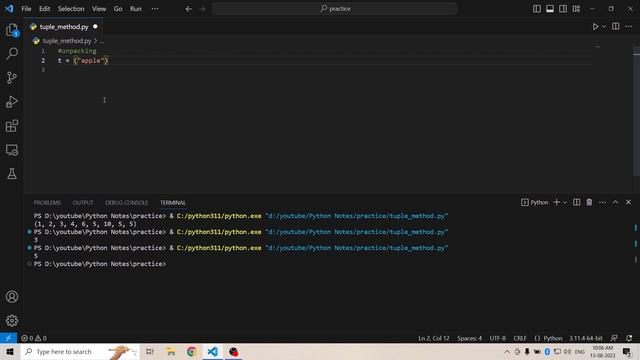Click tuple_method.py in the breadcrumb

pos(67,41)
